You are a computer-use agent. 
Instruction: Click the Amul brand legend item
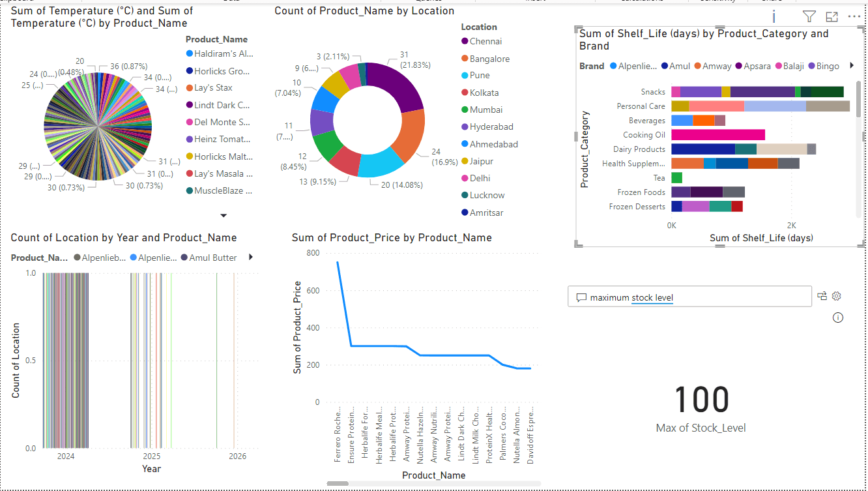676,66
